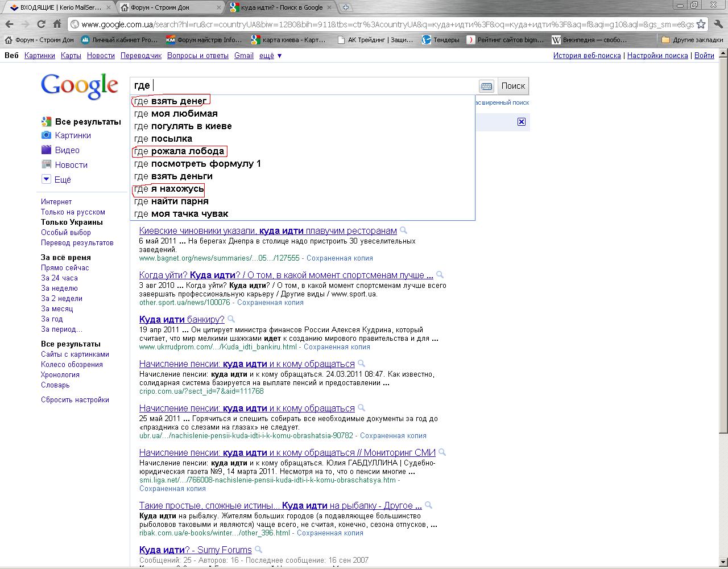Preview magnifier next to Когда уйти result
Viewport: 728px width, 569px height.
(x=440, y=275)
